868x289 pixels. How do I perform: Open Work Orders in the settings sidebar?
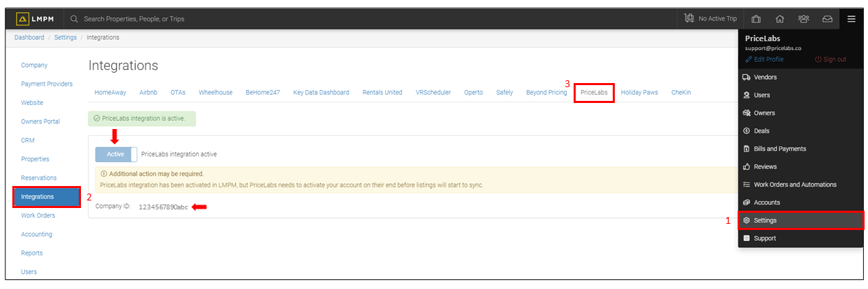pos(38,216)
